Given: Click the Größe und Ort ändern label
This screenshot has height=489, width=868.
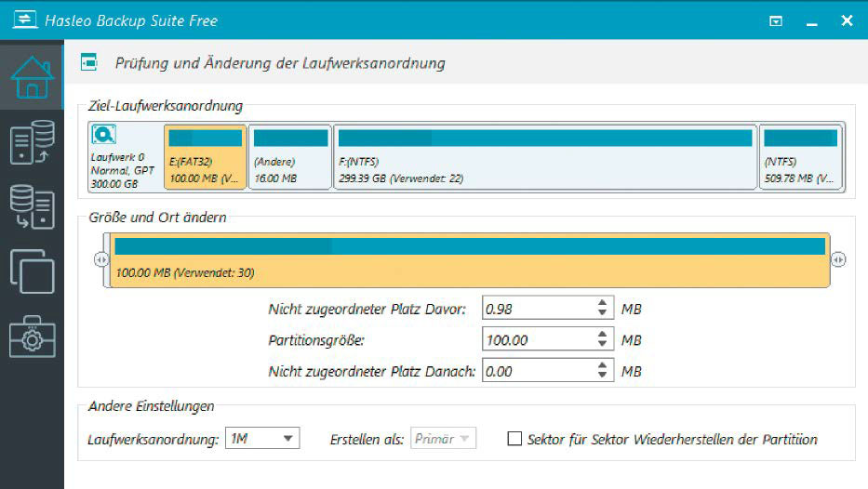Looking at the screenshot, I should [x=158, y=218].
